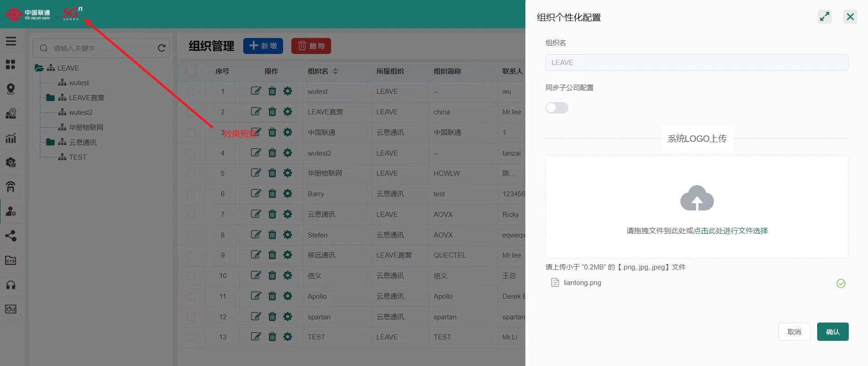The width and height of the screenshot is (868, 366).
Task: Click the refresh icon beside the search box
Action: tap(162, 48)
